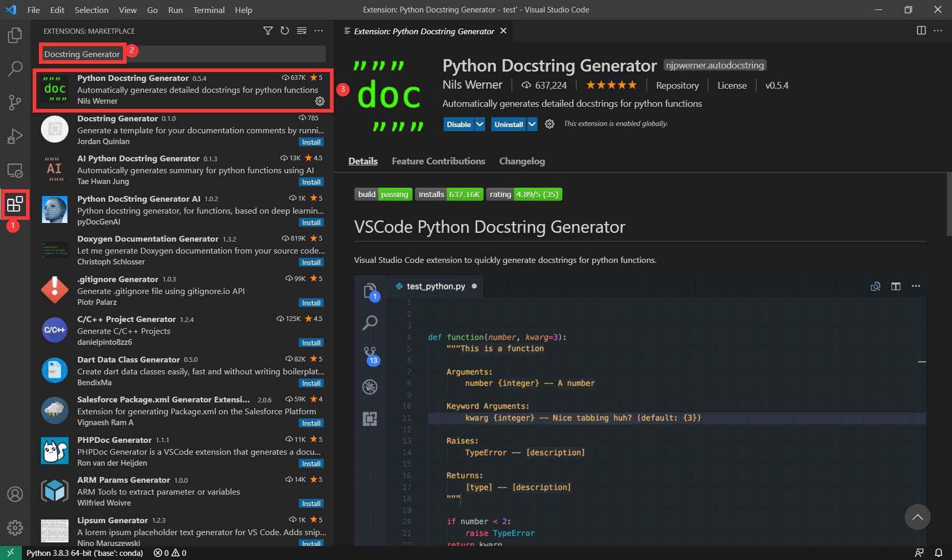Open remote window indicator in status bar
This screenshot has height=560, width=952.
(x=10, y=553)
